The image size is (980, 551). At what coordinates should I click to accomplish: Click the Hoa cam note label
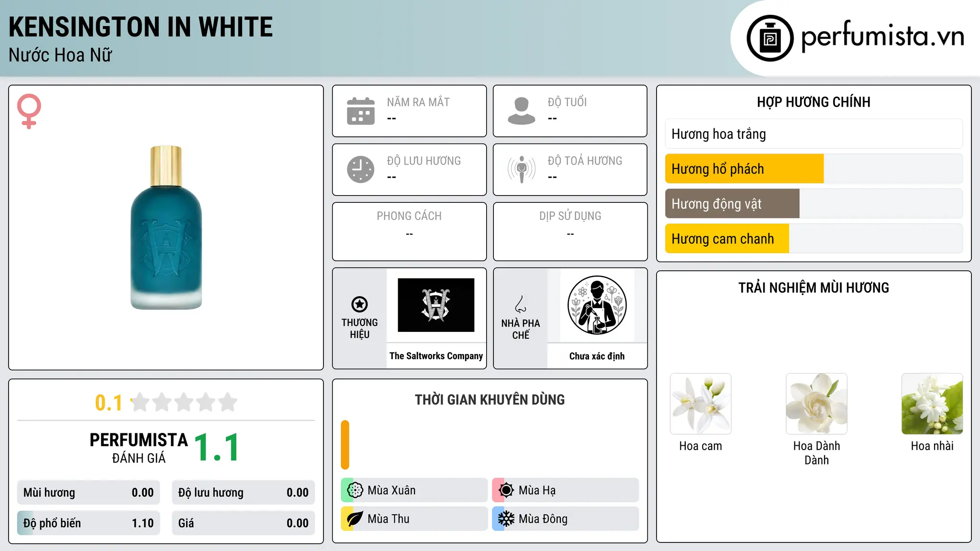coord(701,446)
